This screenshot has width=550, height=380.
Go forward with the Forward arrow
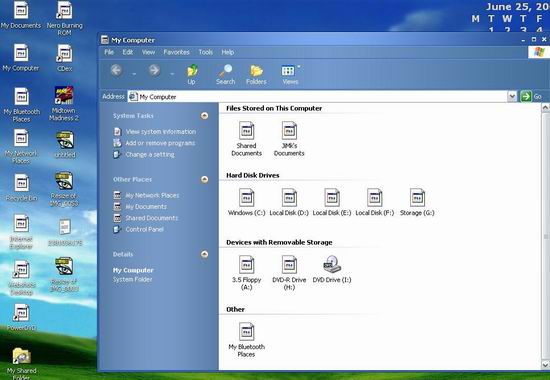(x=154, y=71)
